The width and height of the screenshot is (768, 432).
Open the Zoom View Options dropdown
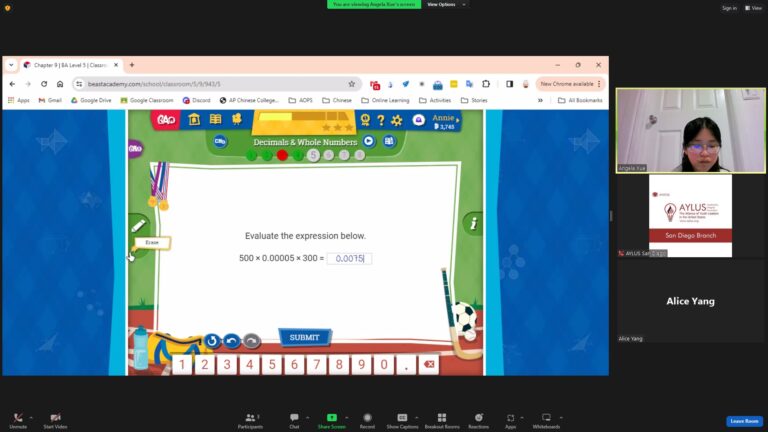click(x=446, y=4)
